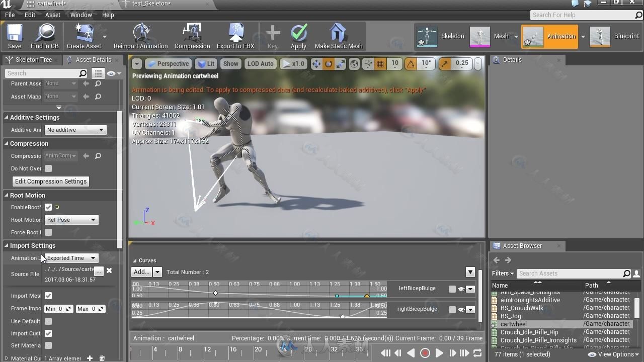Select the test_Skeleton document tab
The width and height of the screenshot is (644, 362).
tap(151, 4)
